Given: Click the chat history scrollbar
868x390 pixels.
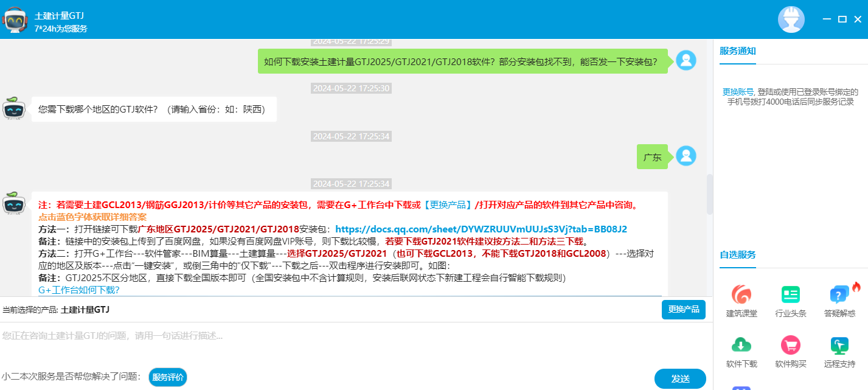Looking at the screenshot, I should coord(709,194).
